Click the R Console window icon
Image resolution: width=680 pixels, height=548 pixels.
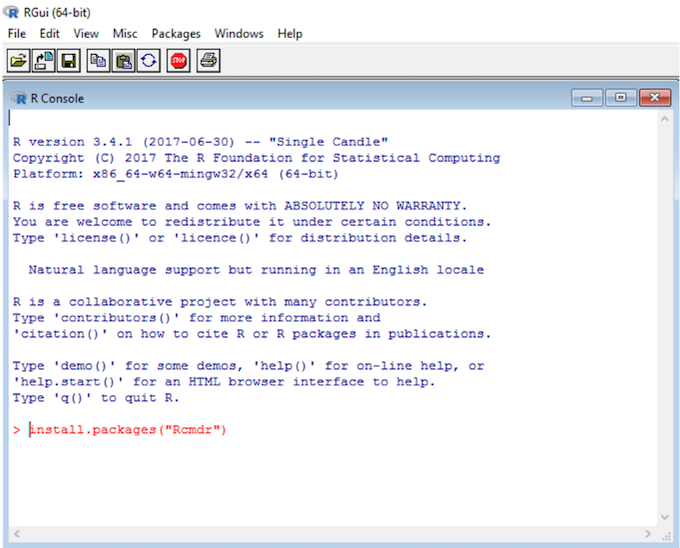[19, 98]
